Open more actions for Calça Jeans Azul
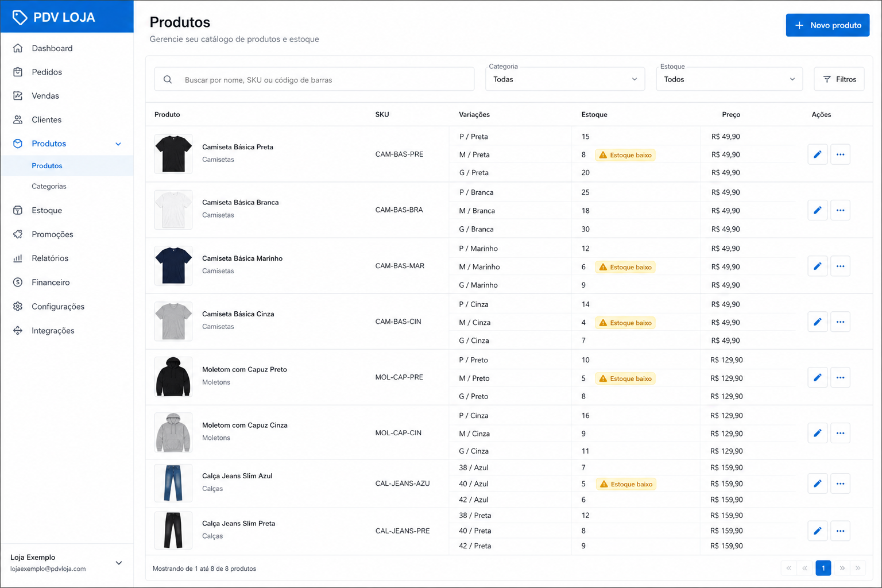The image size is (882, 588). (x=840, y=483)
